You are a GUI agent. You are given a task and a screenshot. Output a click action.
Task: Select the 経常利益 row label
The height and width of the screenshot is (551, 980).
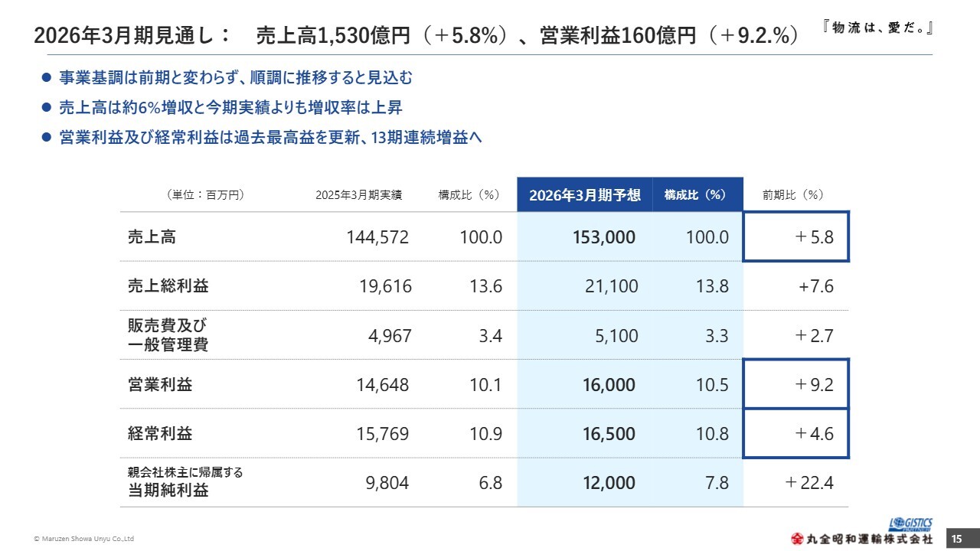point(160,433)
